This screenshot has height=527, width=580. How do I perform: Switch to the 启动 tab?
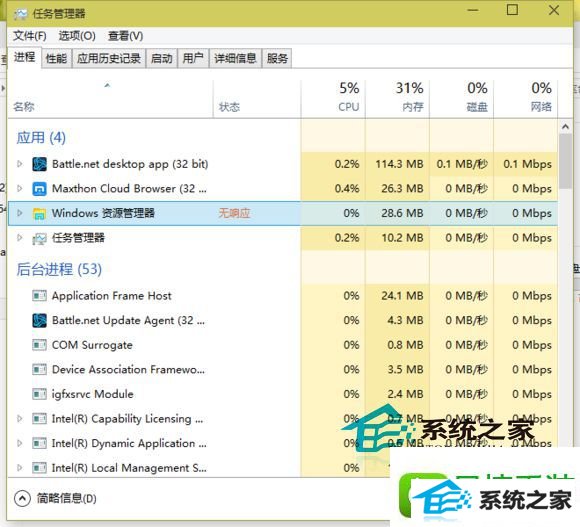coord(162,58)
